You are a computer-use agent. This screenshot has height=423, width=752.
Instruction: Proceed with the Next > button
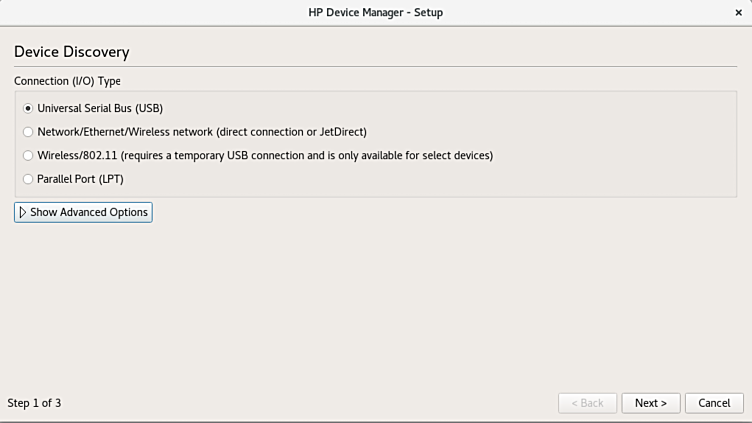650,403
